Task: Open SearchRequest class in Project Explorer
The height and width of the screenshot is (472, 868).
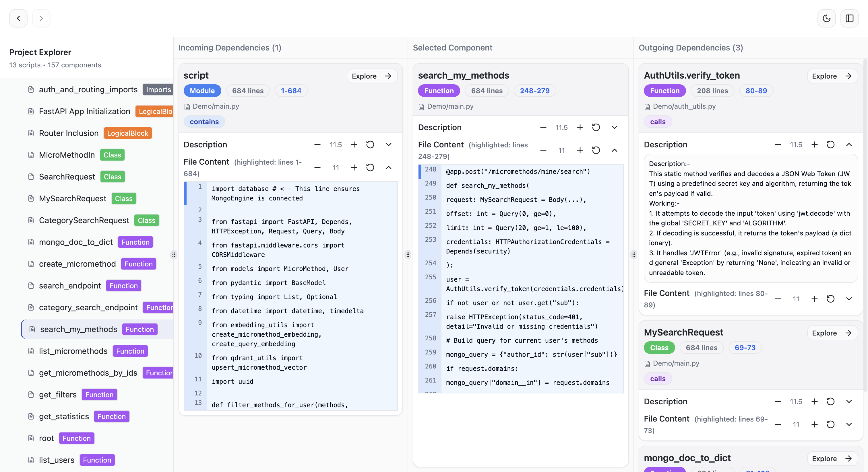Action: coord(67,177)
